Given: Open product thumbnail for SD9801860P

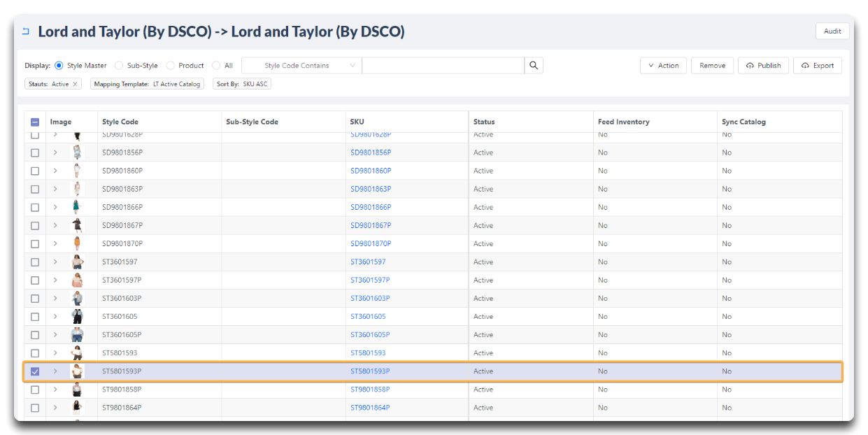Looking at the screenshot, I should (x=77, y=171).
